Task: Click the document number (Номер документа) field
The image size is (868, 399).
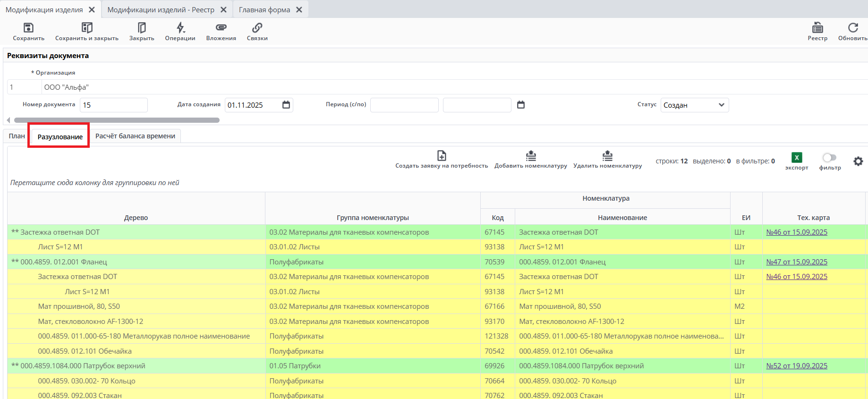Action: tap(113, 105)
